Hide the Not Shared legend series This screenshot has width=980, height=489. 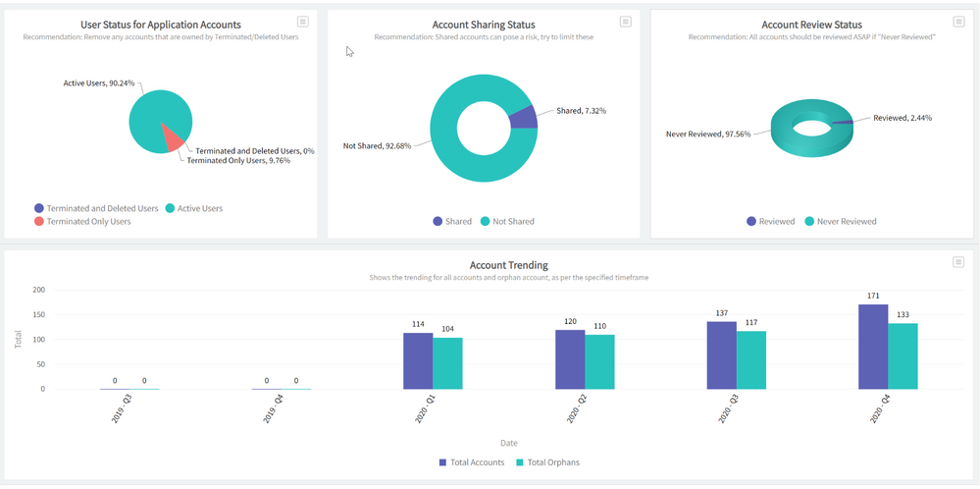[507, 222]
